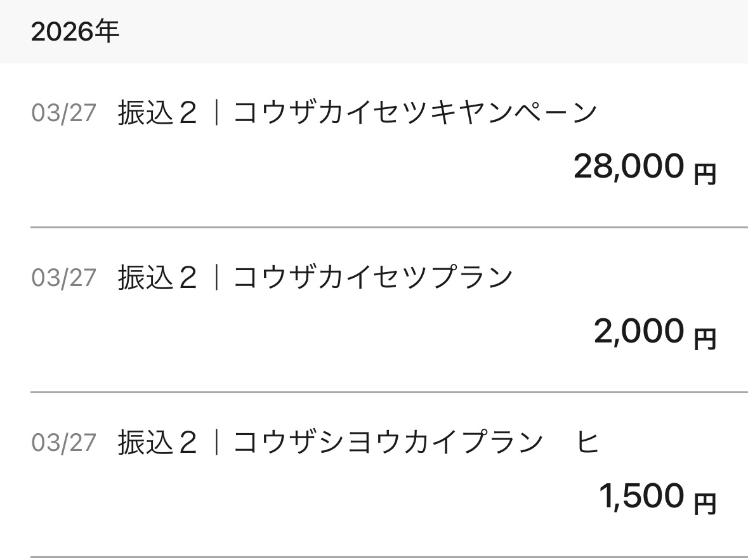Click the 03/27 date on the 28,000円 transaction
The width and height of the screenshot is (748, 560).
[63, 114]
